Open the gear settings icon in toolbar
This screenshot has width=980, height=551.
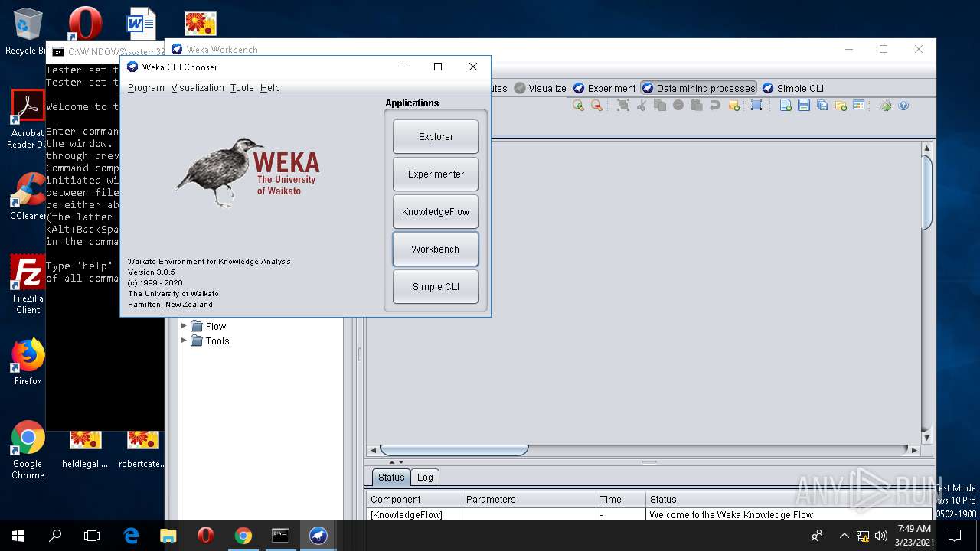pos(885,106)
